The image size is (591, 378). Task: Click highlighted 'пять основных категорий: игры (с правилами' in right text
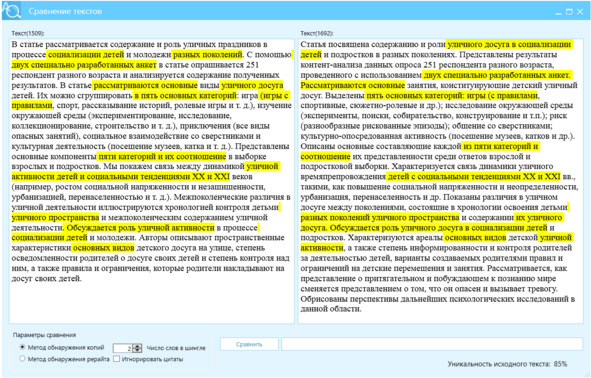[x=452, y=95]
